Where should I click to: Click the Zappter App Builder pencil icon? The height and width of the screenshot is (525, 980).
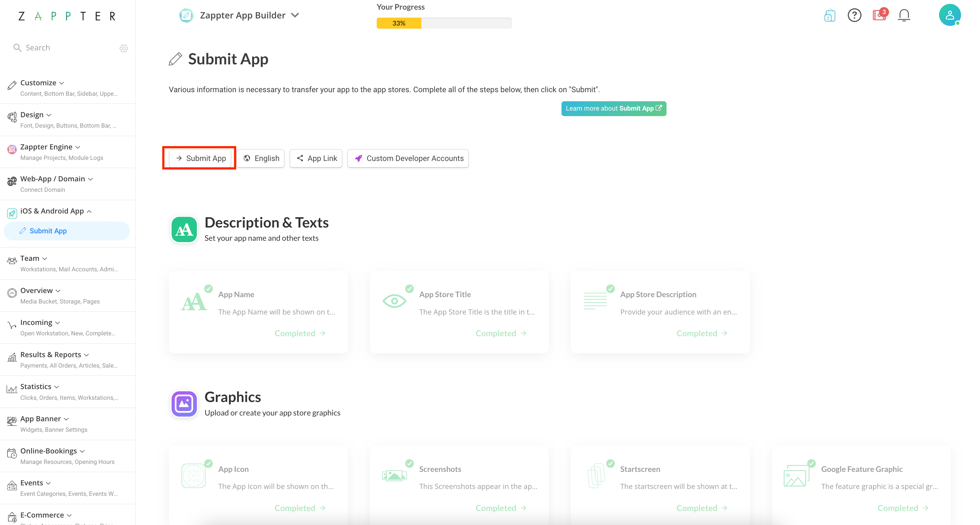pyautogui.click(x=186, y=15)
